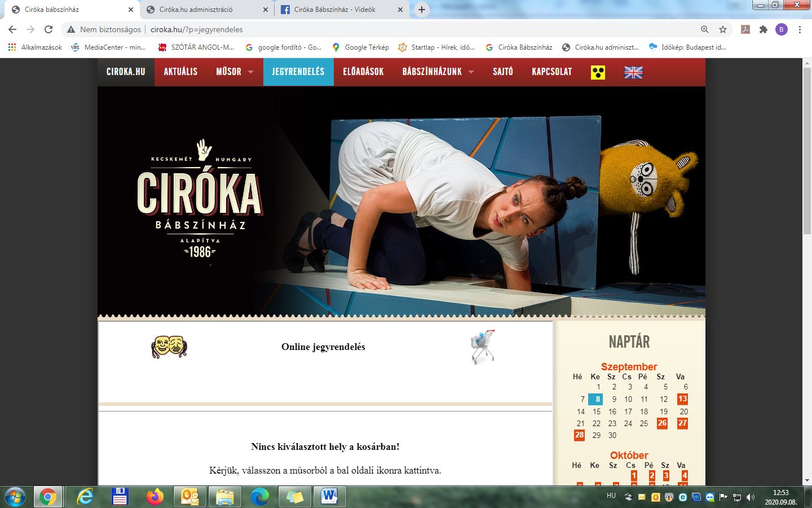Click the HU language indicator in taskbar

tap(611, 496)
